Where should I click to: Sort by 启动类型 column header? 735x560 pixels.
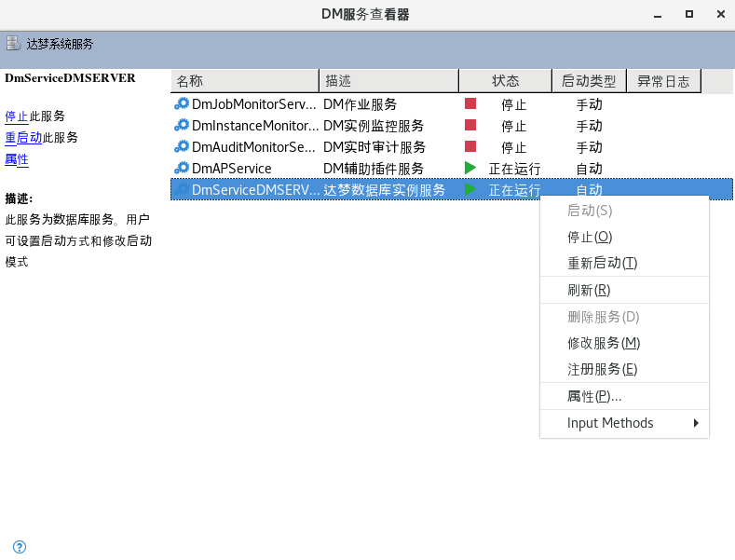pyautogui.click(x=590, y=81)
